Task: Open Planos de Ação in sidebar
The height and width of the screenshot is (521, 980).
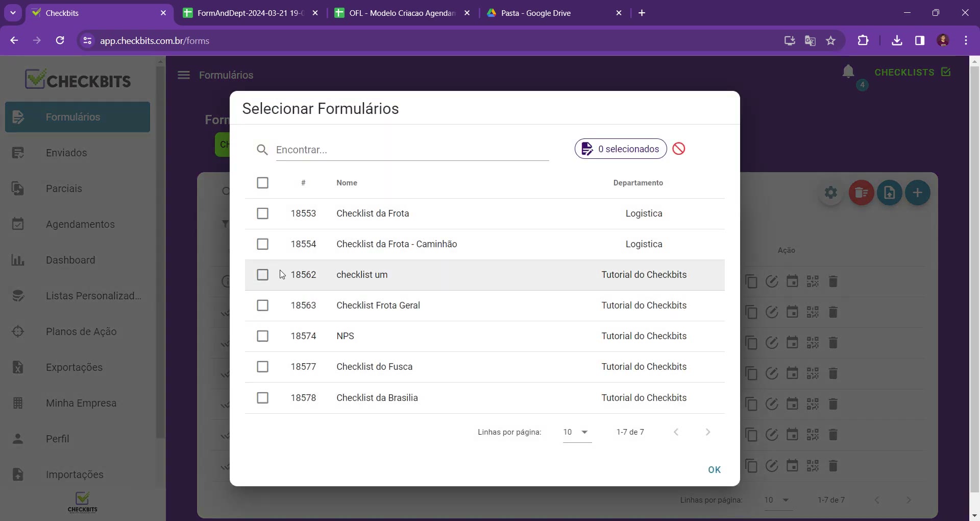Action: coord(78,331)
